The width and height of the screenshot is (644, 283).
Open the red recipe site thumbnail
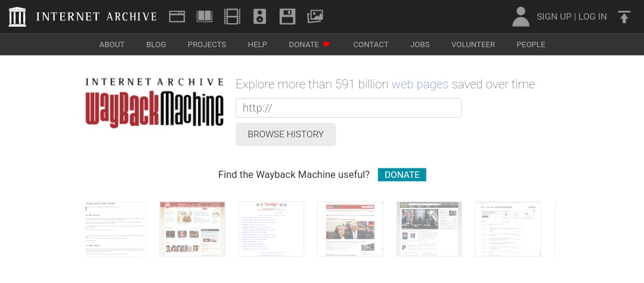pos(192,229)
